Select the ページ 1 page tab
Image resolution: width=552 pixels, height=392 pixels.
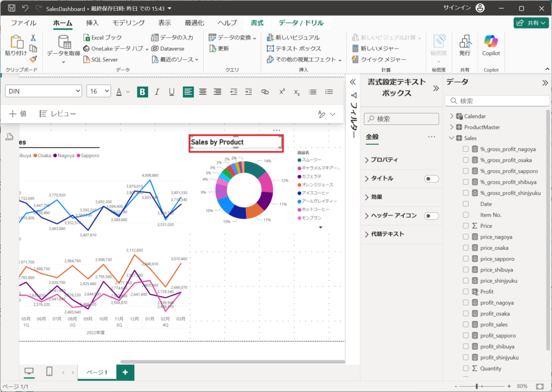97,372
